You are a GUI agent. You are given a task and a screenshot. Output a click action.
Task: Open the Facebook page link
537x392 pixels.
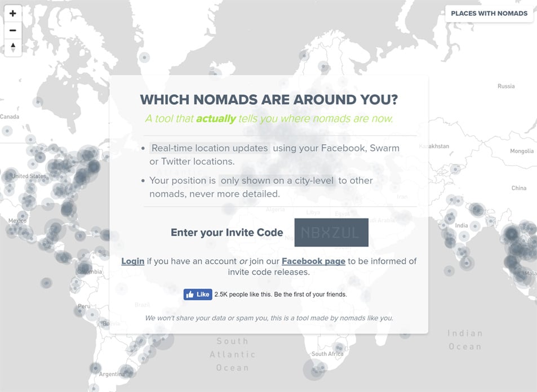tap(313, 261)
